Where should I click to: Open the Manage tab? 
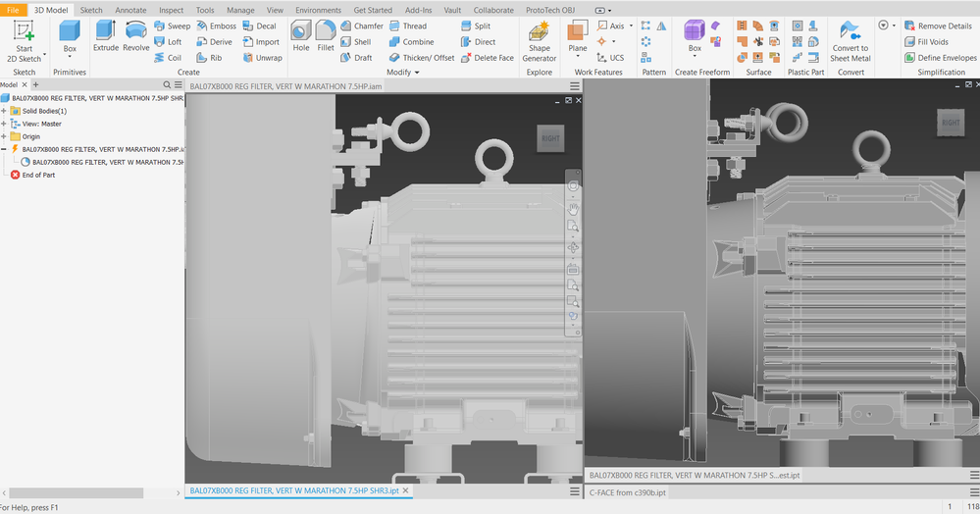coord(240,10)
